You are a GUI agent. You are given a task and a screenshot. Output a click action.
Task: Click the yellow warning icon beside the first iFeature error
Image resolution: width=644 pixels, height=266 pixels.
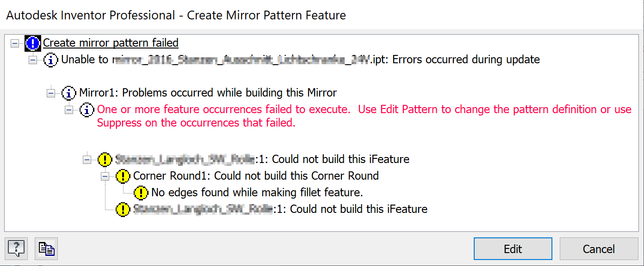click(105, 159)
